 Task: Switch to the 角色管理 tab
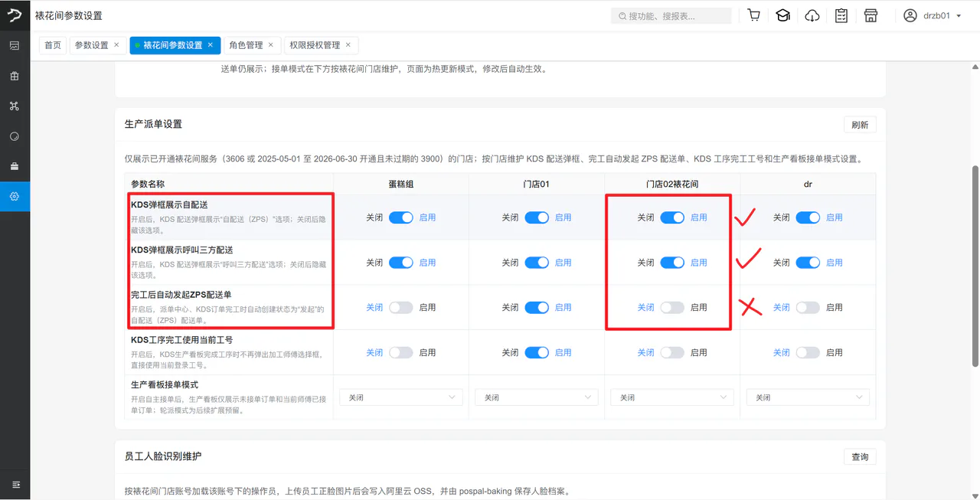[246, 45]
